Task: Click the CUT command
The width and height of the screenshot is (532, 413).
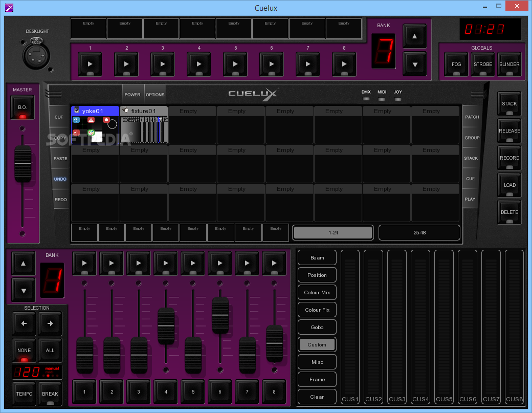Action: [59, 117]
